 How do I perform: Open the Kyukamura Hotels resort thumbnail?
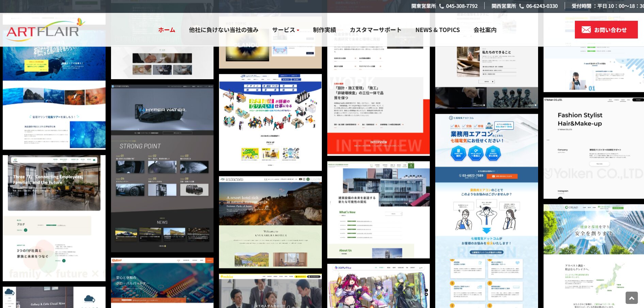(x=270, y=222)
